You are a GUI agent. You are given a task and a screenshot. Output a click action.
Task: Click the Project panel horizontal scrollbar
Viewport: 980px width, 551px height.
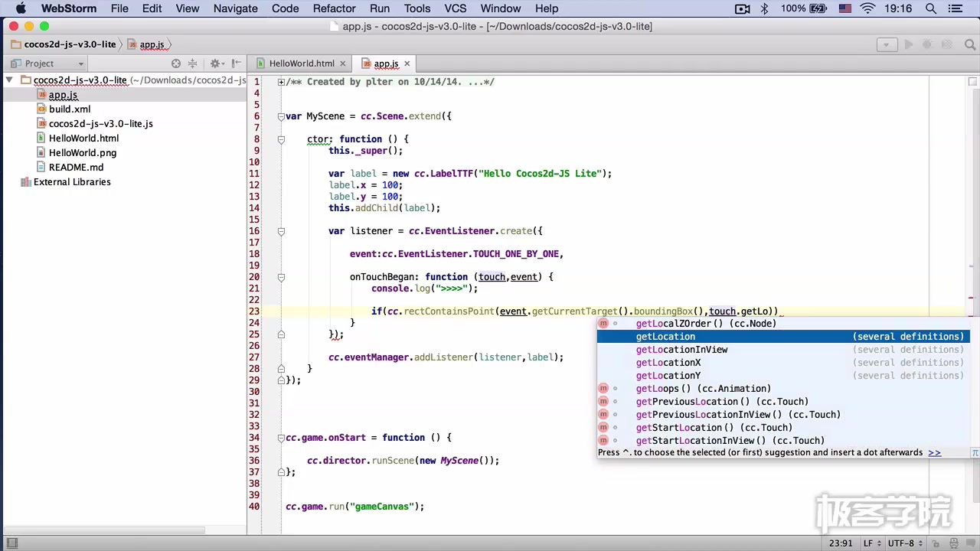coord(104,530)
